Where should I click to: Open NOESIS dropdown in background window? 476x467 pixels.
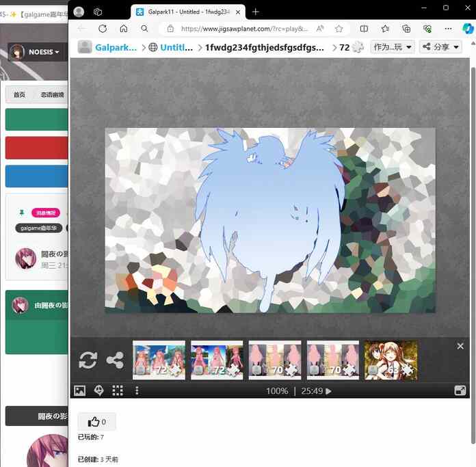35,52
